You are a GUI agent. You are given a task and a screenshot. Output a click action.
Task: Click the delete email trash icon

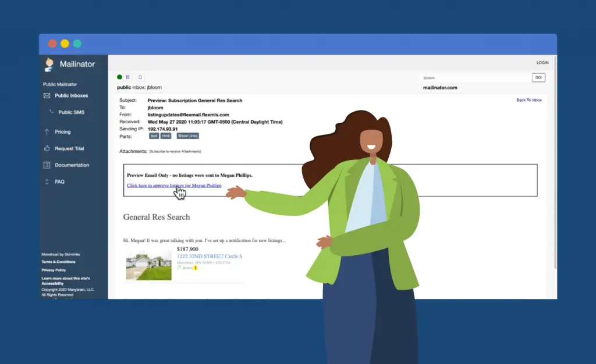[140, 77]
